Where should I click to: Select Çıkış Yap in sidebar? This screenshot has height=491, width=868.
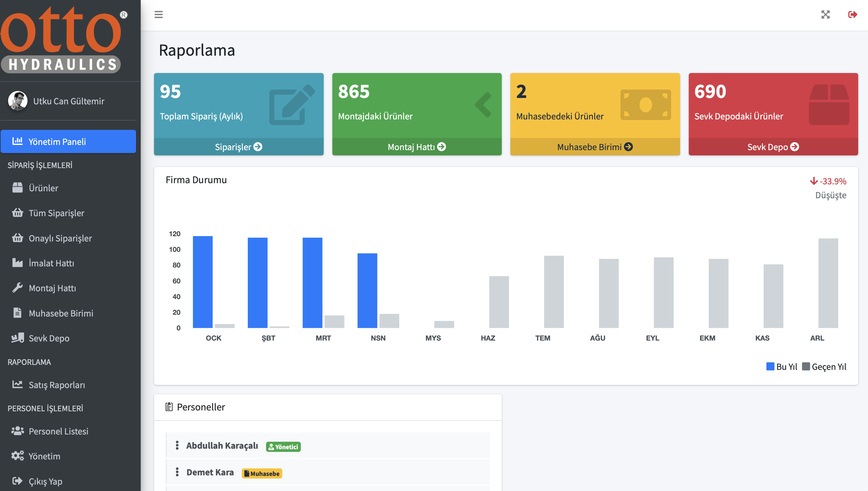click(45, 481)
